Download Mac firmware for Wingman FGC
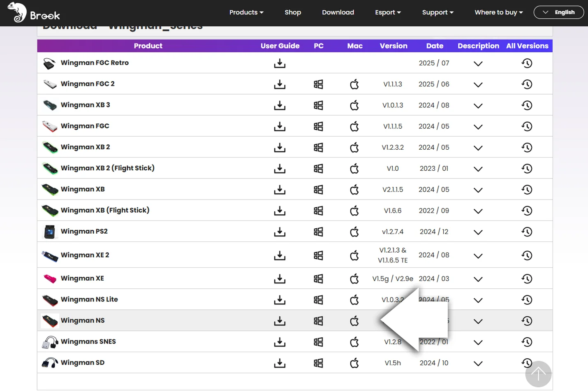Image resolution: width=588 pixels, height=392 pixels. 354,126
